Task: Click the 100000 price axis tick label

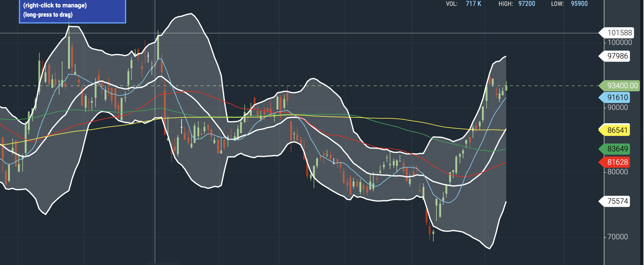Action: click(x=620, y=42)
